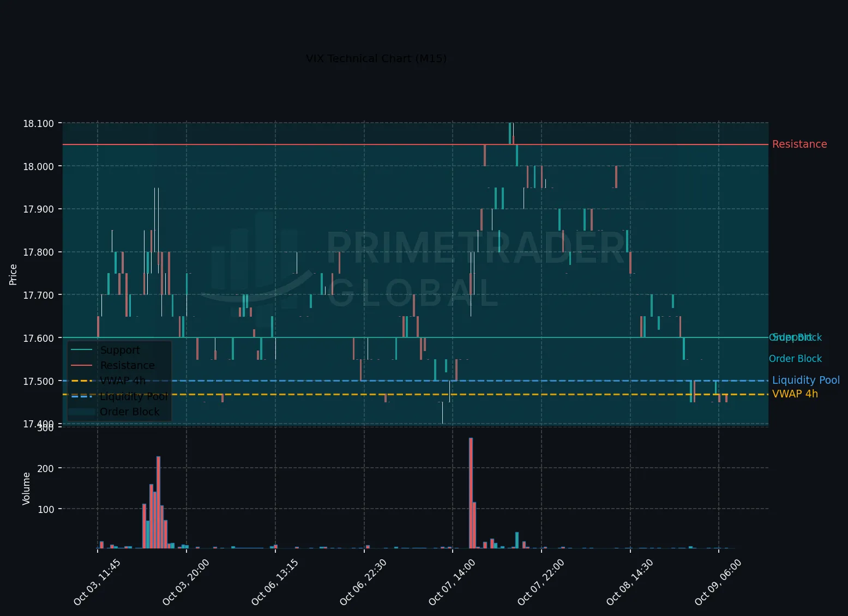Viewport: 848px width, 616px height.
Task: Click the 17.600 price axis label
Action: [x=38, y=339]
